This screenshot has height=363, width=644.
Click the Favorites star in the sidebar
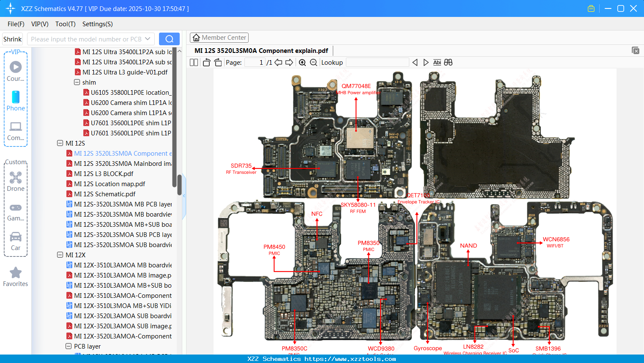16,275
